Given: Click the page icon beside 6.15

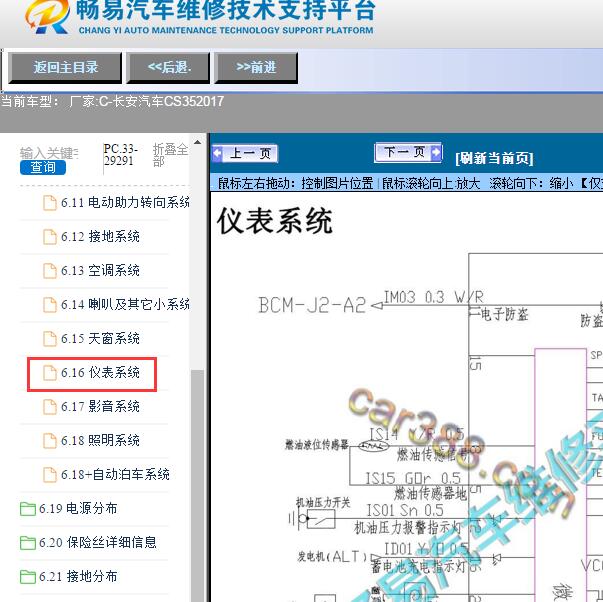Looking at the screenshot, I should click(x=50, y=339).
